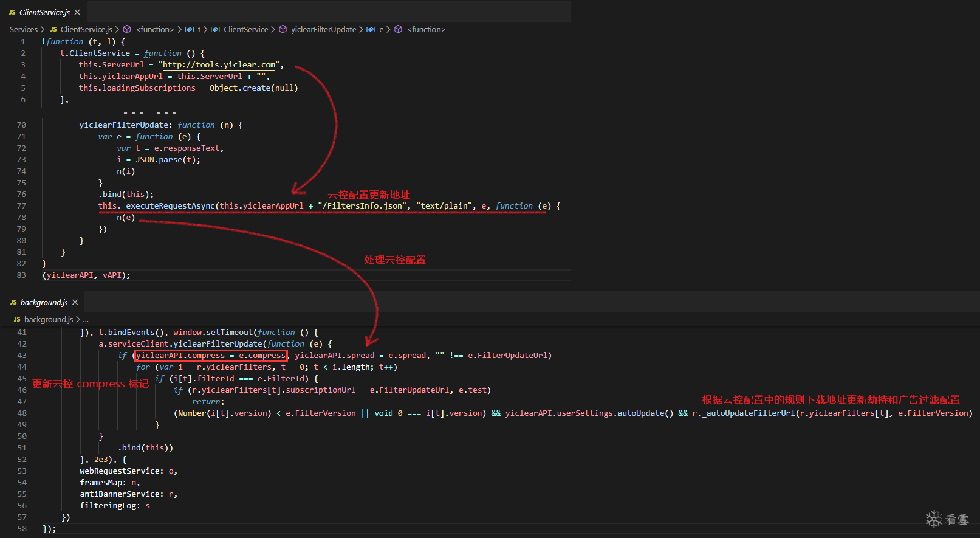Image resolution: width=980 pixels, height=538 pixels.
Task: Click line number 83 in the gutter
Action: 21,275
